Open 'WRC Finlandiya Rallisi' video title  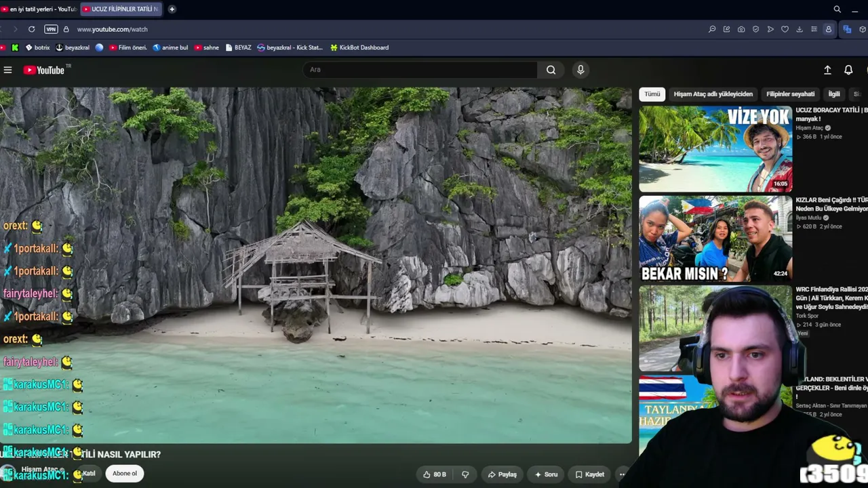pos(831,298)
